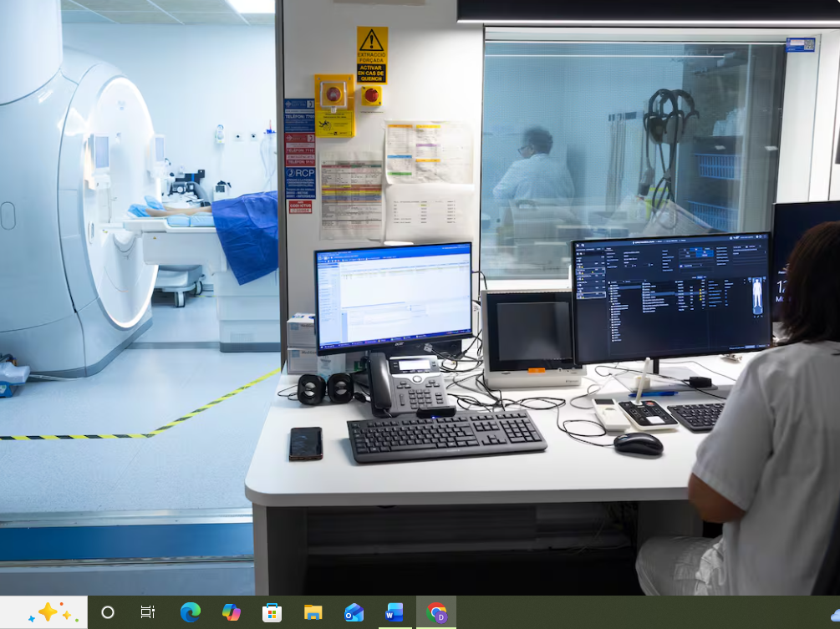Click the smartphone lying on the desk

click(306, 443)
